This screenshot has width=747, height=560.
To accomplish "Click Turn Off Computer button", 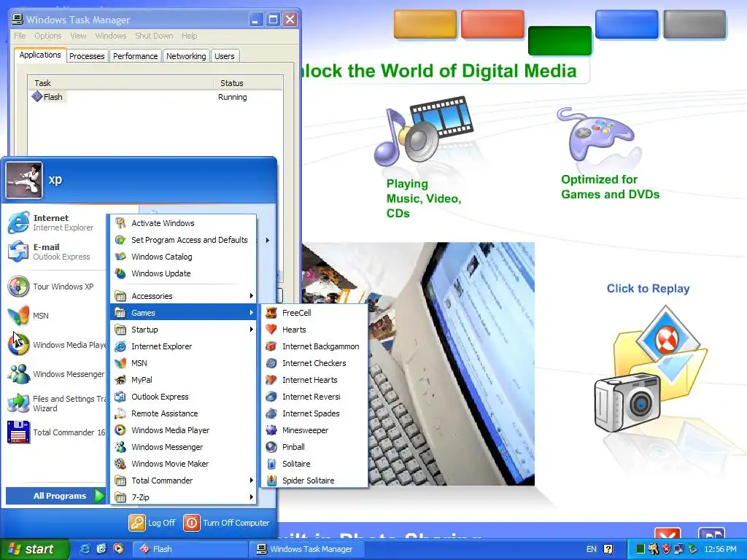I will pyautogui.click(x=227, y=523).
